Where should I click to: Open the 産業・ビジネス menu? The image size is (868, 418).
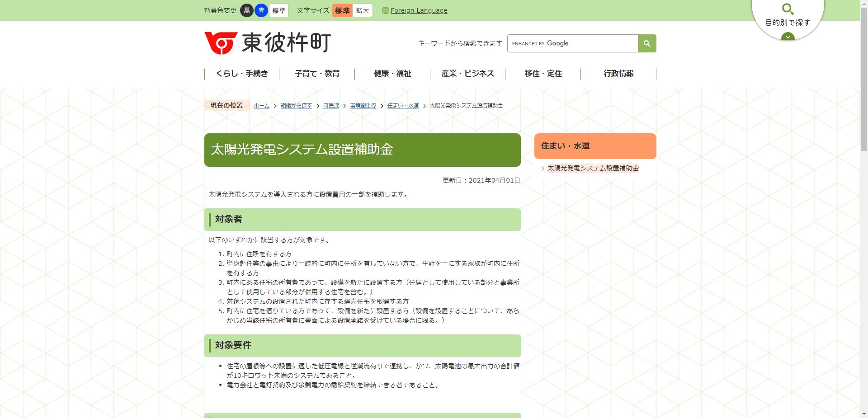pos(467,74)
